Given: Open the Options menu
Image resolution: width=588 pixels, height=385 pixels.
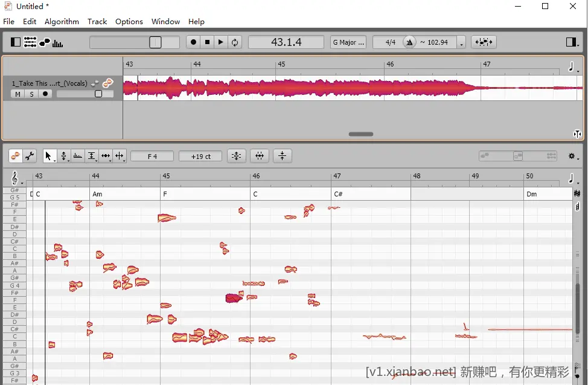Looking at the screenshot, I should click(129, 21).
